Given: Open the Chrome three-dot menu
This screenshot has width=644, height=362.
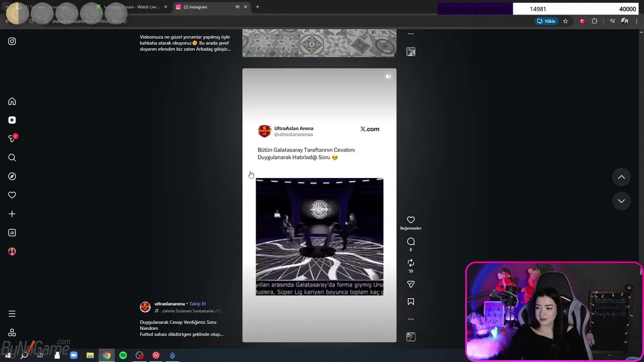Looking at the screenshot, I should pos(637,21).
